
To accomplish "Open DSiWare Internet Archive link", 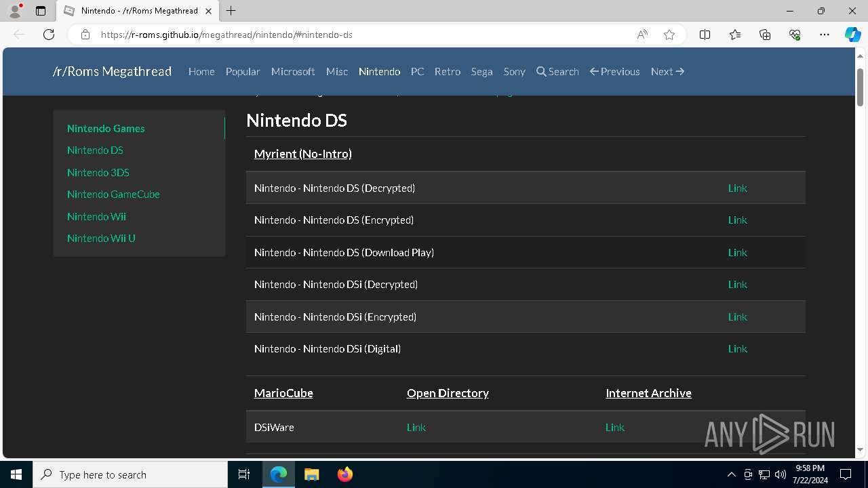I will (x=615, y=427).
